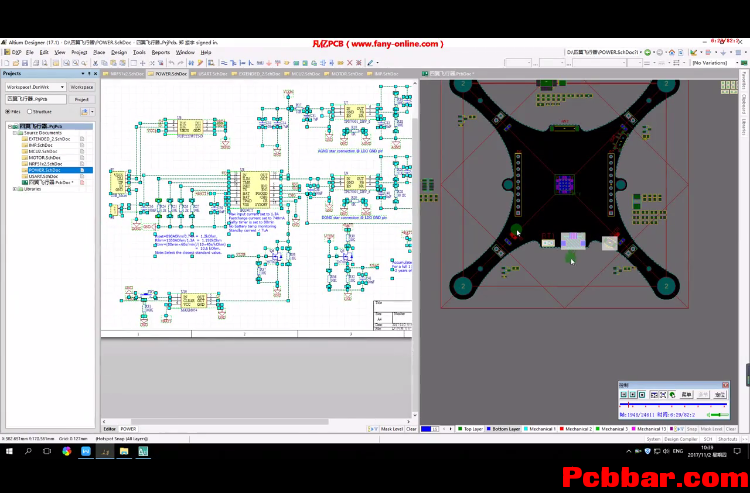Screen dimensions: 751x493
Task: Open the File menu
Action: pyautogui.click(x=30, y=52)
